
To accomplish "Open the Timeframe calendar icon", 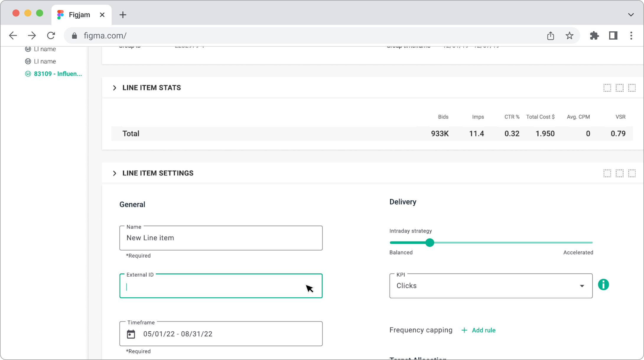I will [131, 334].
